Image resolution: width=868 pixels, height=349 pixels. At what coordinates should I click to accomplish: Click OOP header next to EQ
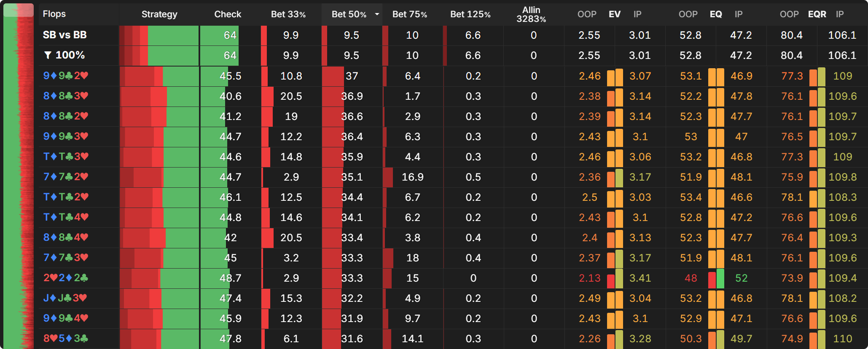tap(688, 14)
